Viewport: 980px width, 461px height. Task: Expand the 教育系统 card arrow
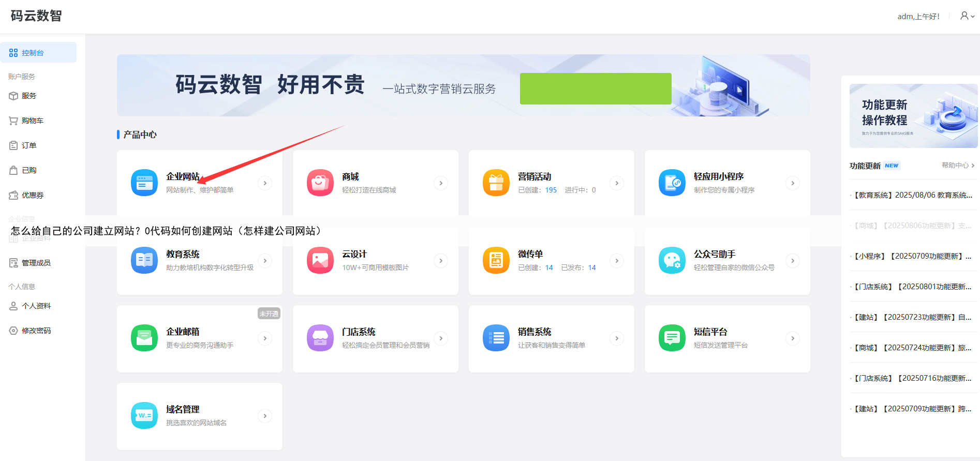[264, 261]
